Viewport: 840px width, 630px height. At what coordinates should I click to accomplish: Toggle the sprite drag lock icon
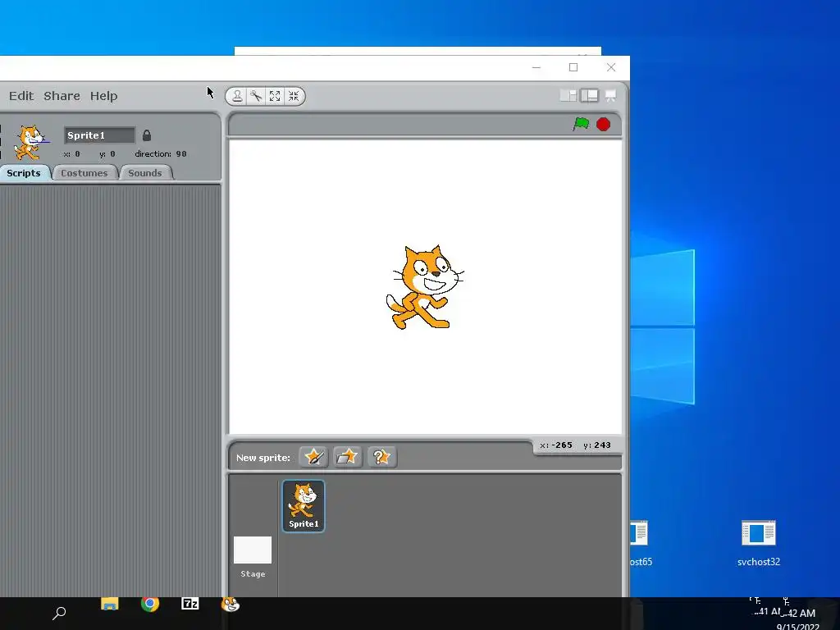[146, 135]
